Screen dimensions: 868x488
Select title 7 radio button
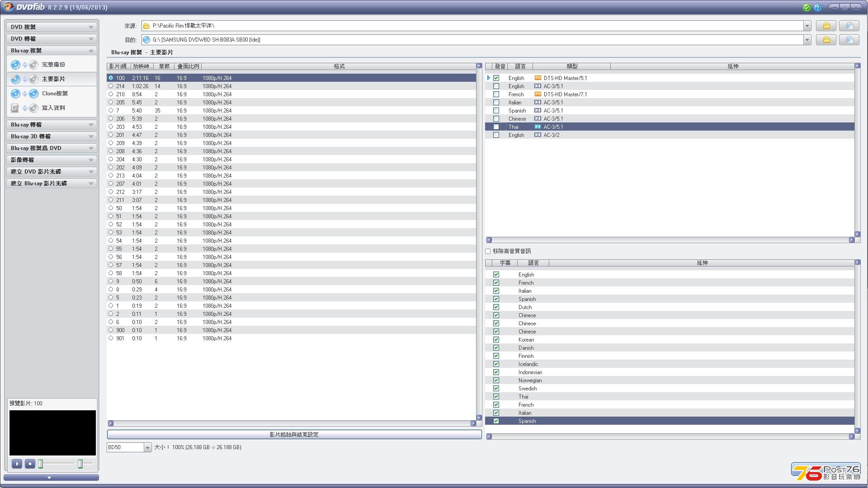pos(110,110)
